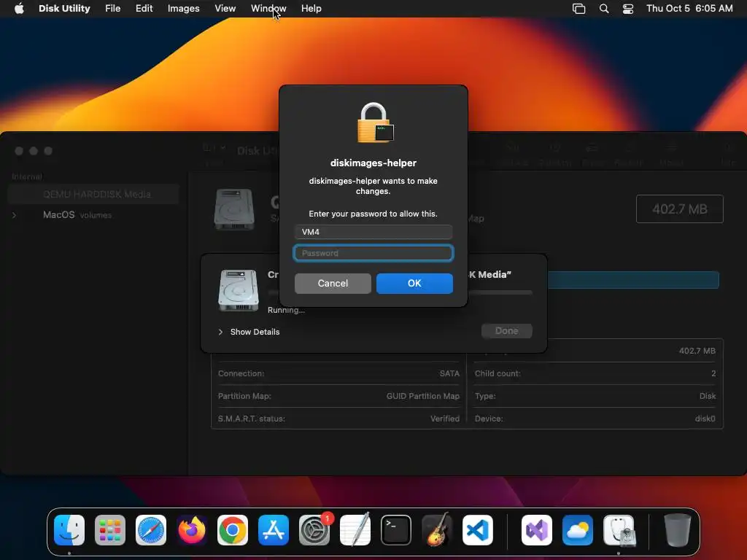Click the 'S.M.A.R.T. status:' label
Viewport: 747px width, 560px height.
[x=252, y=419]
